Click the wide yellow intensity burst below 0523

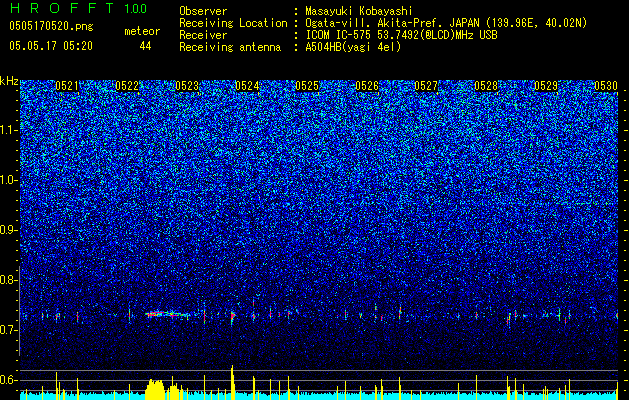click(155, 389)
